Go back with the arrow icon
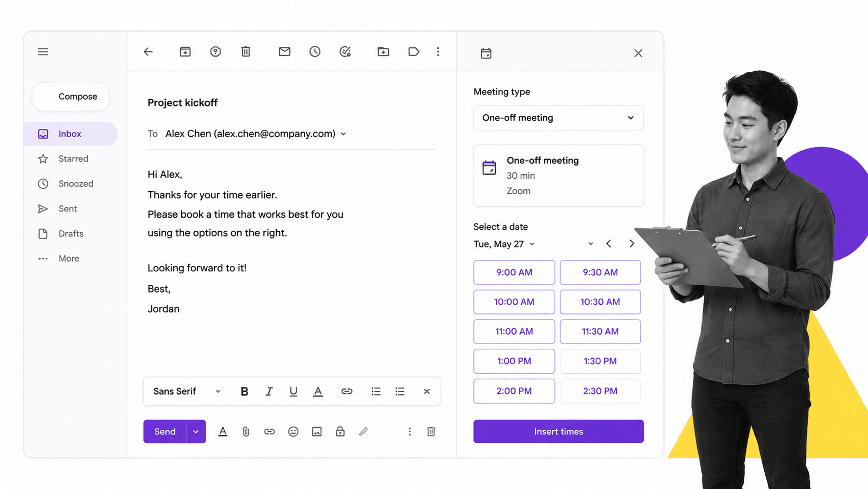Viewport: 868px width, 489px height. click(148, 51)
